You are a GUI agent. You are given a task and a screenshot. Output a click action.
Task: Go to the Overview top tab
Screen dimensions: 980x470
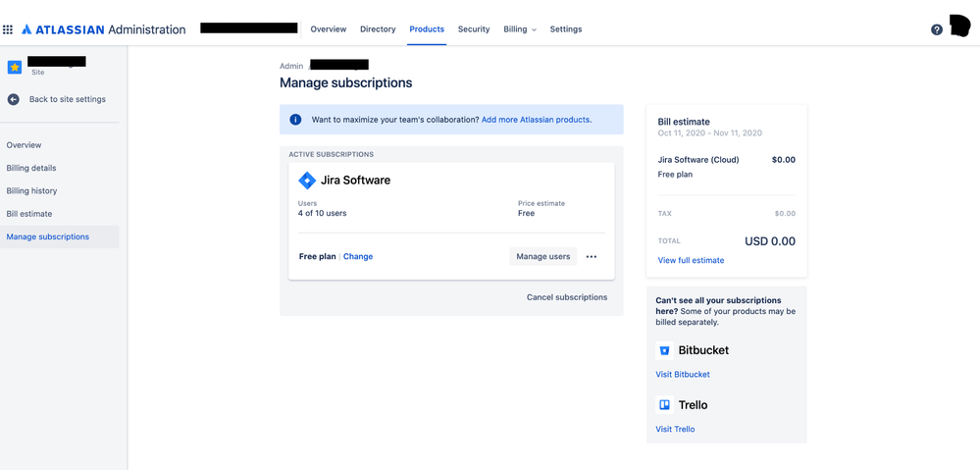(328, 29)
